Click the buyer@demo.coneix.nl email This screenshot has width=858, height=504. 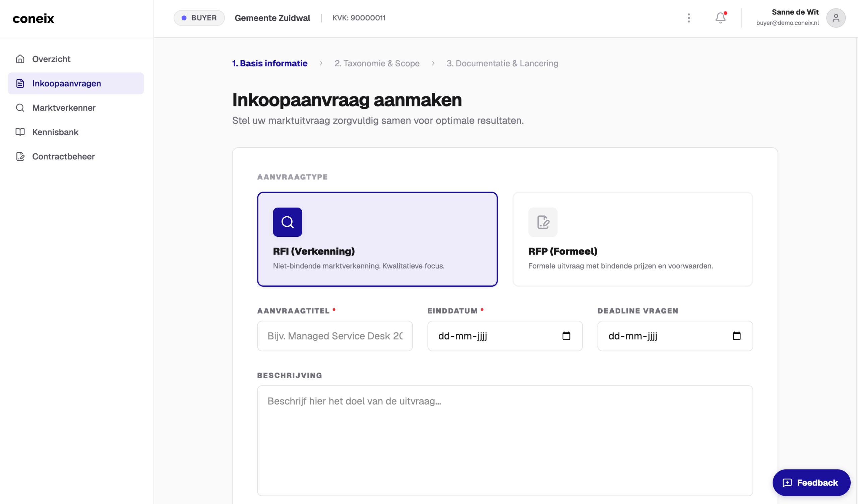[788, 23]
